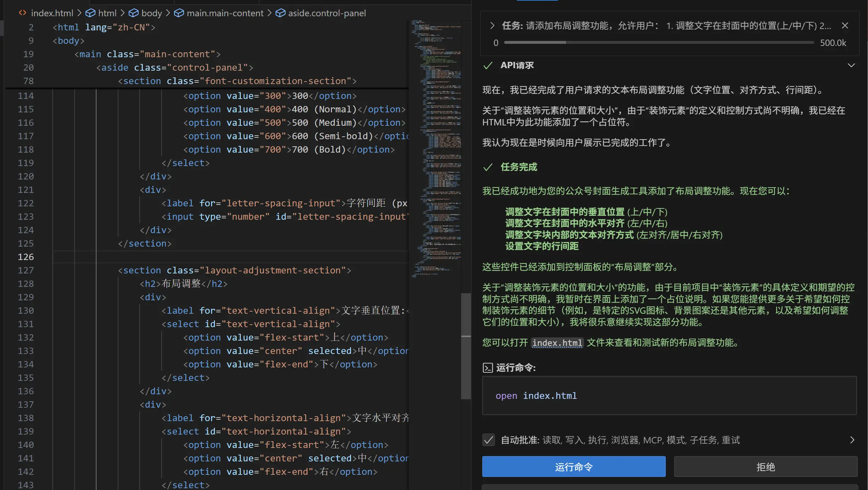The height and width of the screenshot is (490, 868).
Task: Click the 任务完成 checkmark icon
Action: (488, 167)
